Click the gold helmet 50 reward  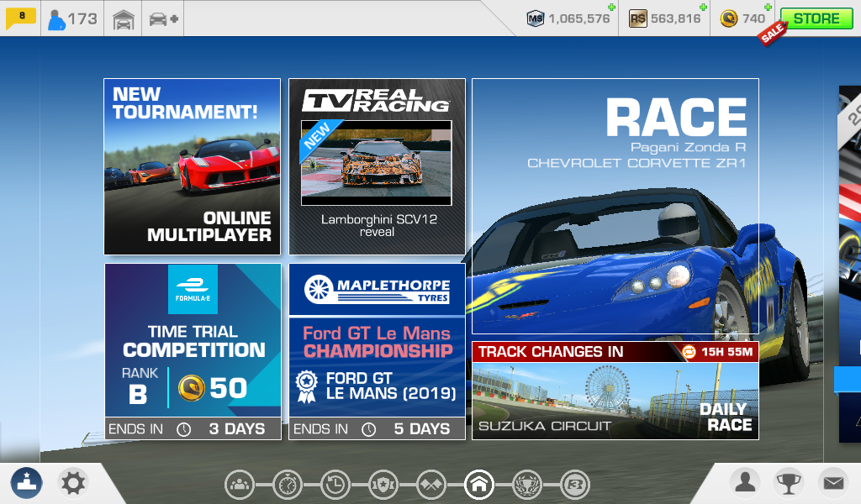tap(213, 388)
